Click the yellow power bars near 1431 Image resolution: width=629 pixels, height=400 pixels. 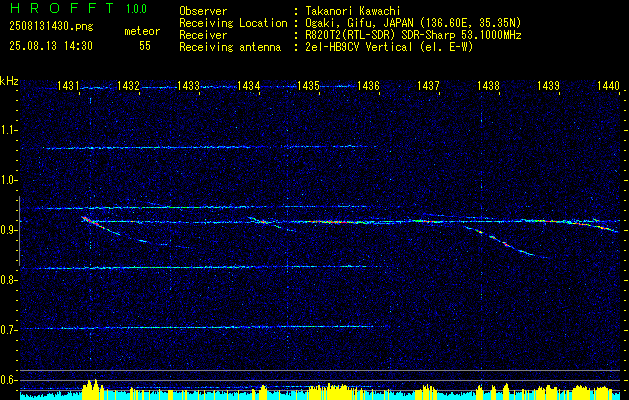(x=93, y=389)
